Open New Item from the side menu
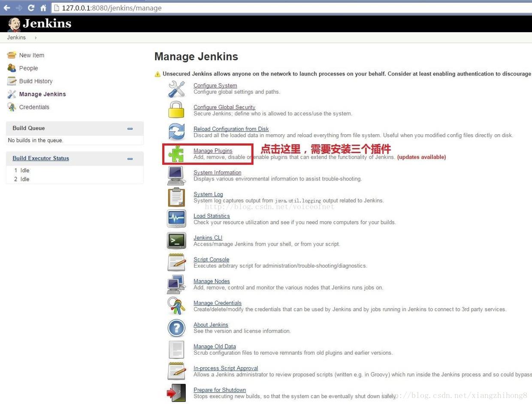 point(32,55)
